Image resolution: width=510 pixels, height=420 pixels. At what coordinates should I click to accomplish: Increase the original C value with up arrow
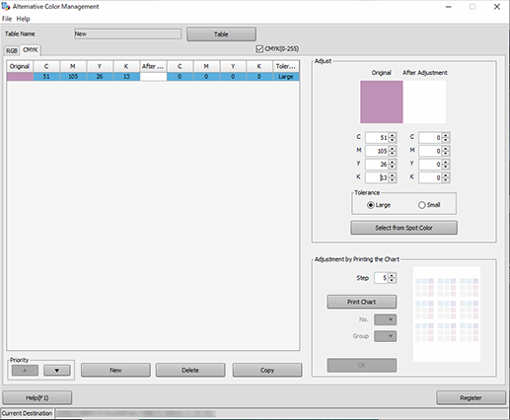(x=392, y=135)
